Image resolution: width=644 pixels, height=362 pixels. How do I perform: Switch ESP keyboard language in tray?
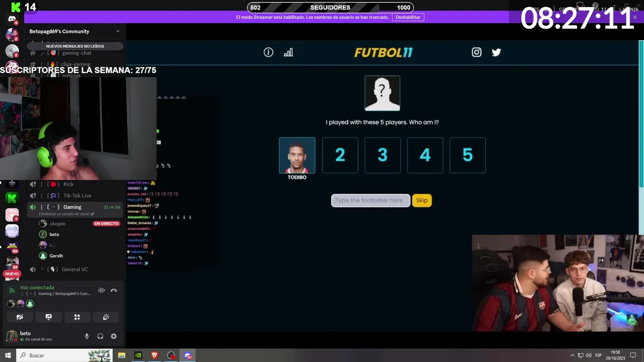pyautogui.click(x=599, y=355)
